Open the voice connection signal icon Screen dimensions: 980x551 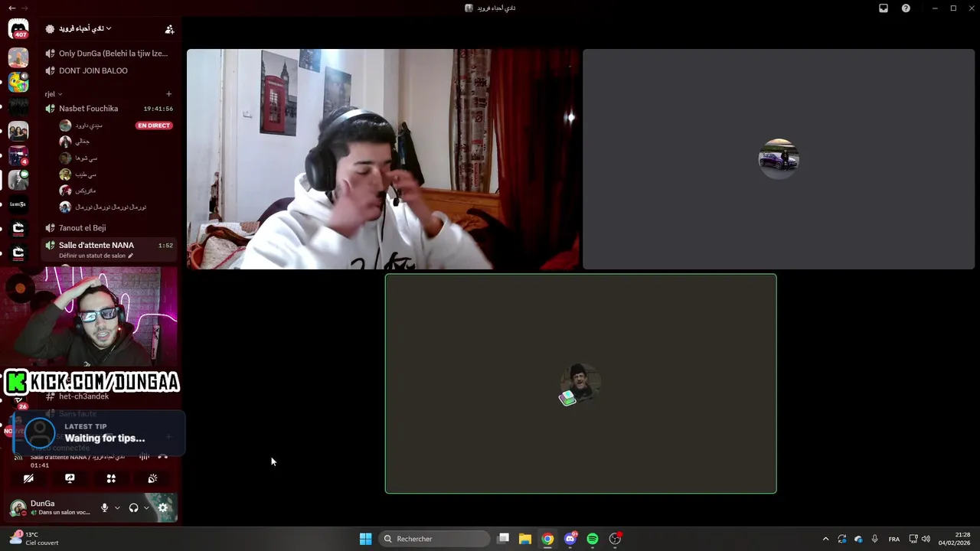click(x=18, y=457)
